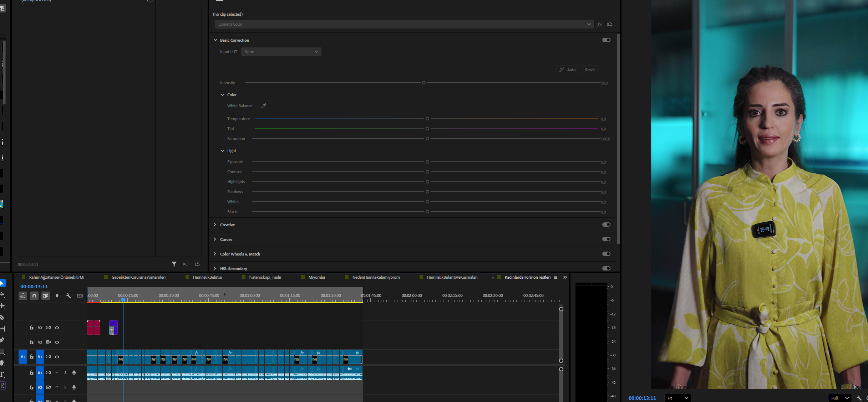Open the Full playback resolution dropdown

click(839, 398)
